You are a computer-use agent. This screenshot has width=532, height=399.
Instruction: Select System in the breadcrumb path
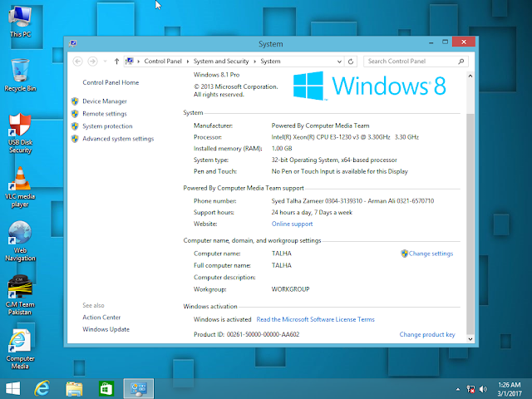(270, 62)
